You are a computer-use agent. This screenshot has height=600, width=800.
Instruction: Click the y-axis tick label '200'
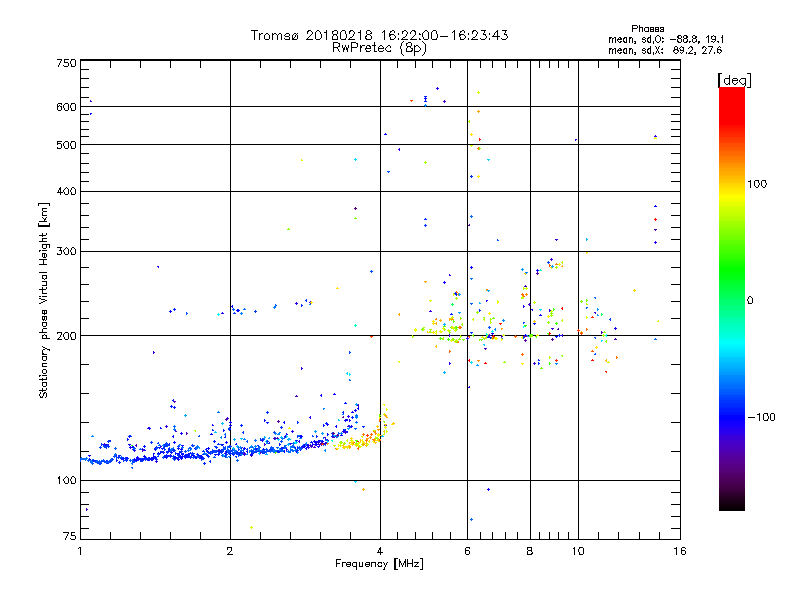(66, 336)
